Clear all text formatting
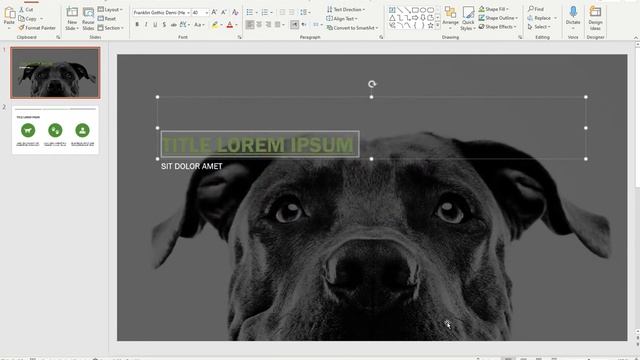The height and width of the screenshot is (360, 640). coord(235,13)
